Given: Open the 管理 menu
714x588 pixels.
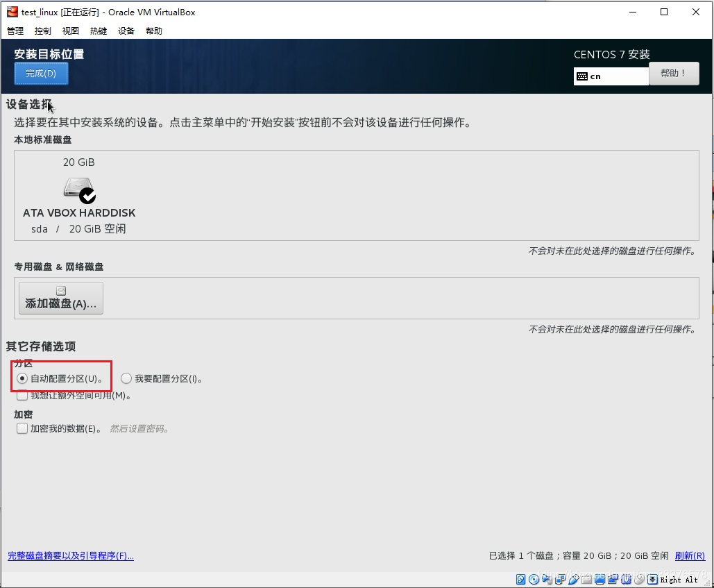Looking at the screenshot, I should pyautogui.click(x=15, y=31).
